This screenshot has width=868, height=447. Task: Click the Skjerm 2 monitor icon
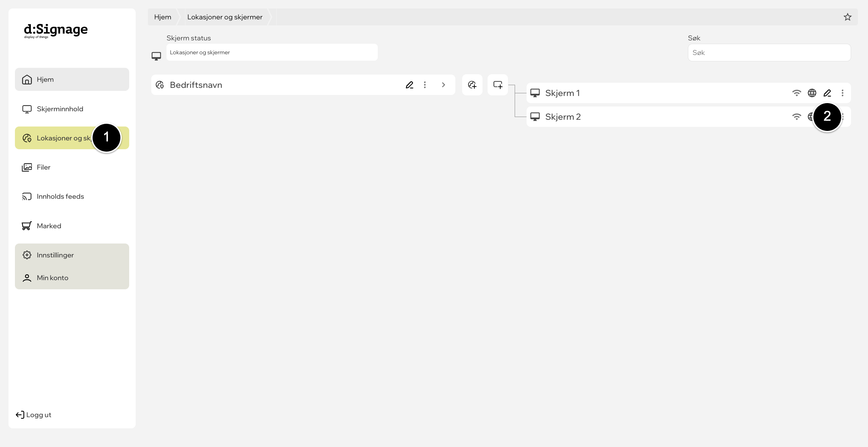(x=535, y=117)
